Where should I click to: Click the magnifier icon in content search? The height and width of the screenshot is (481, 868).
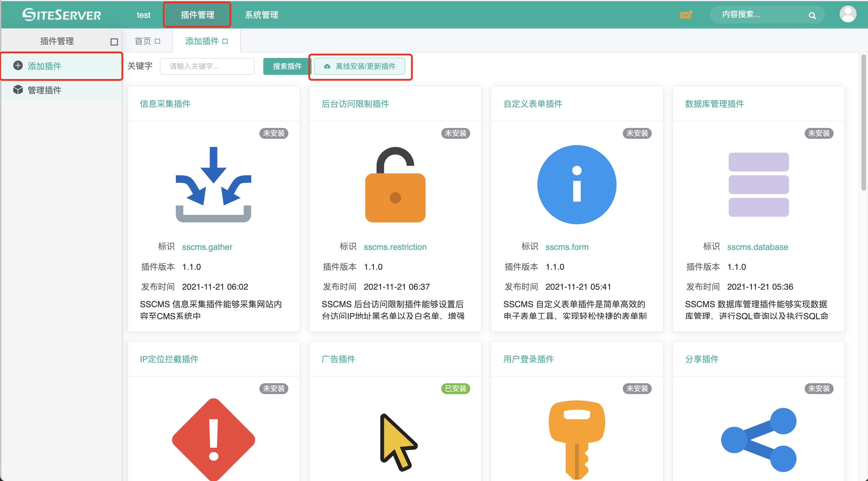(x=812, y=15)
